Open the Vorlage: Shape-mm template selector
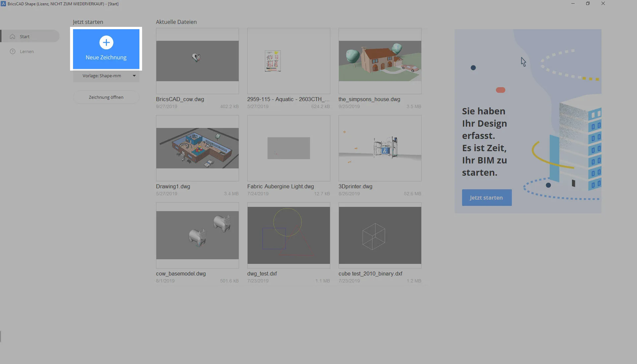This screenshot has width=637, height=364. pos(102,76)
